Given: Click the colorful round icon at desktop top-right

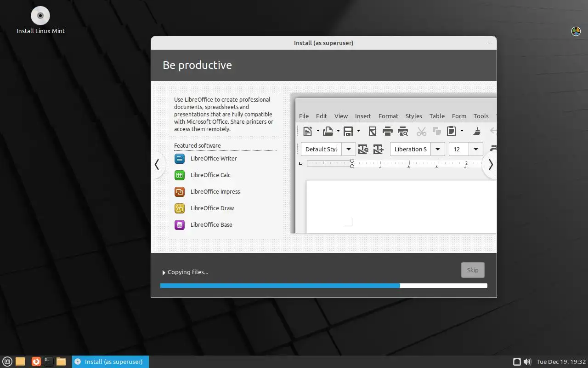Looking at the screenshot, I should click(x=576, y=31).
